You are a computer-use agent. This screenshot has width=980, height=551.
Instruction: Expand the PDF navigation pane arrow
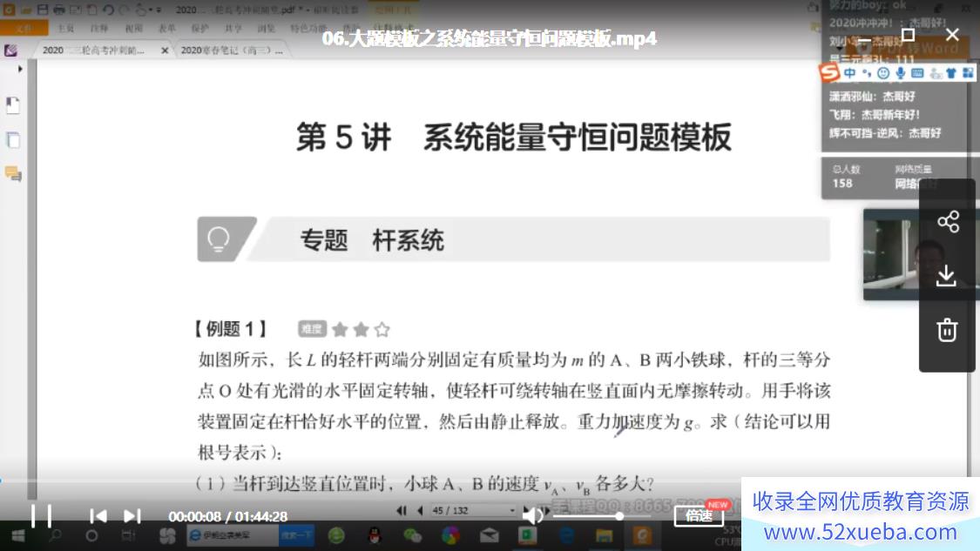pos(20,69)
